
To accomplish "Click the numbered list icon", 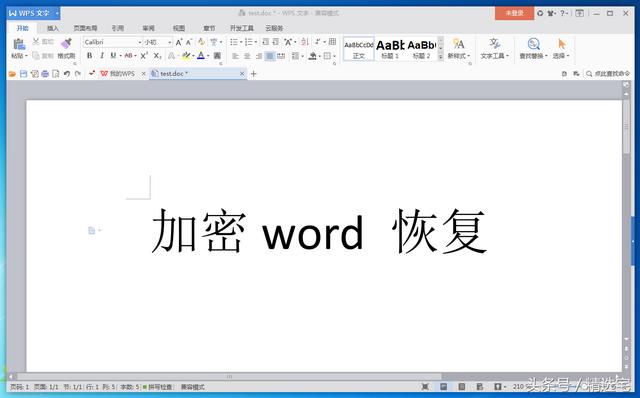I will [249, 42].
